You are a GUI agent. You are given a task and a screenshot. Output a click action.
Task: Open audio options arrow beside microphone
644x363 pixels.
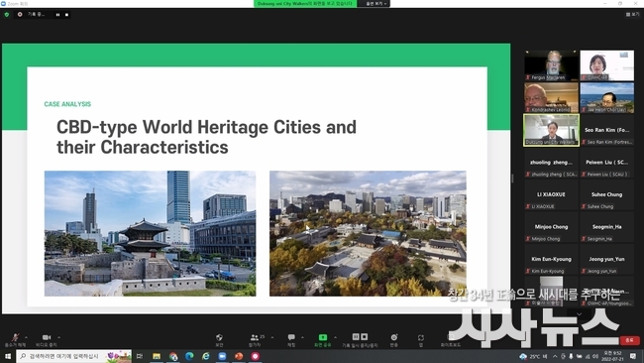[27, 337]
